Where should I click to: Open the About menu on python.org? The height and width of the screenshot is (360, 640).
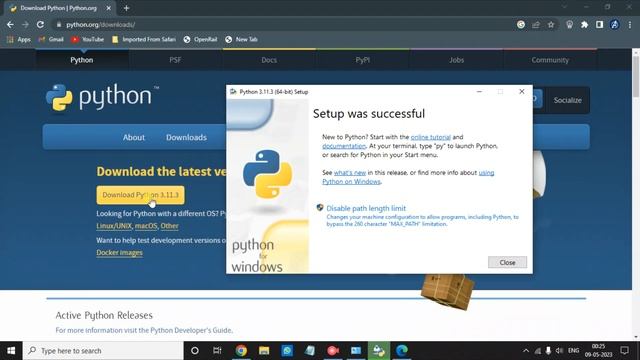point(134,137)
